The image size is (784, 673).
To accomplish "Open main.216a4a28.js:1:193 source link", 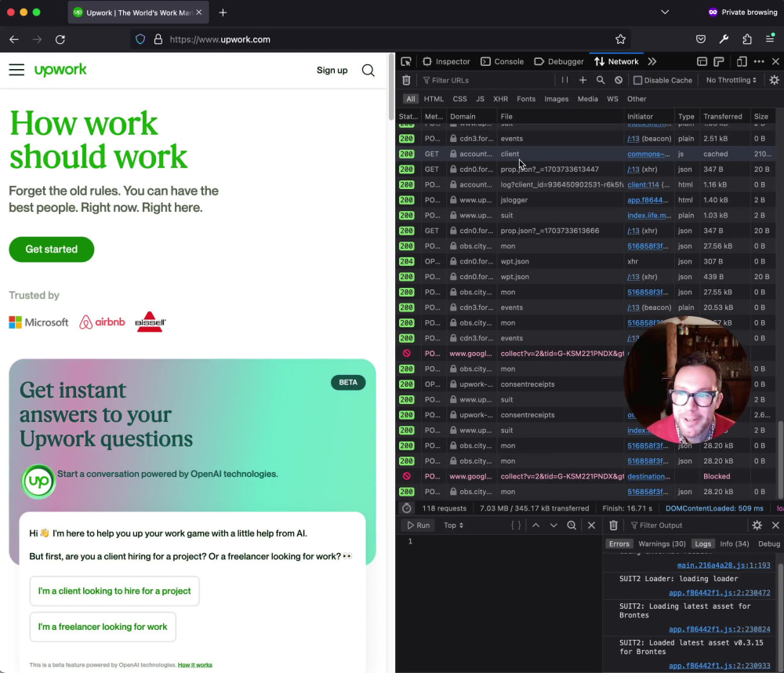I will click(724, 566).
